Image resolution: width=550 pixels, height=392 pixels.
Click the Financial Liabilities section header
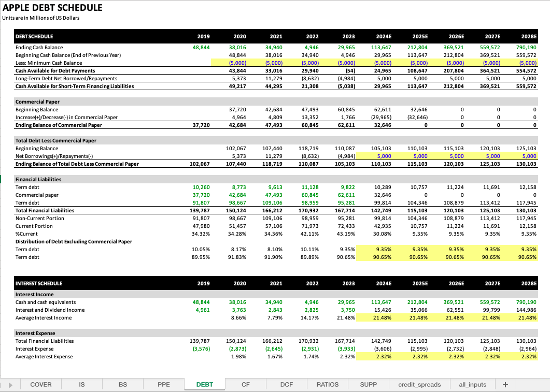(38, 179)
